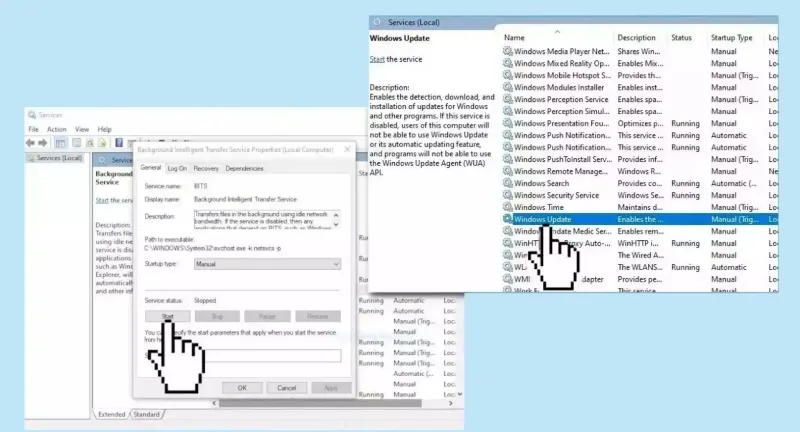Image resolution: width=800 pixels, height=432 pixels.
Task: Click the Export List toolbar icon
Action: [102, 143]
